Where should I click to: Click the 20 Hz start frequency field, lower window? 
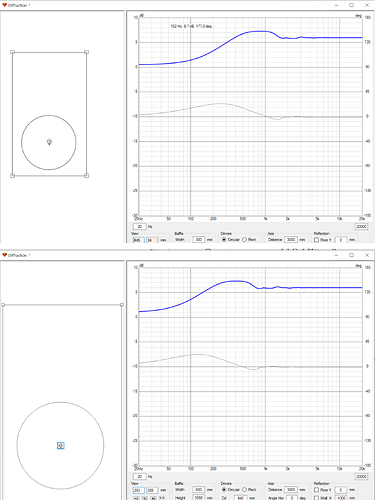[x=140, y=477]
